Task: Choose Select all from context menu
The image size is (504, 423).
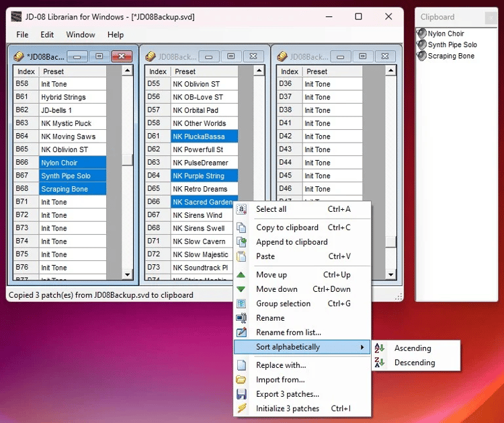Action: tap(302, 209)
